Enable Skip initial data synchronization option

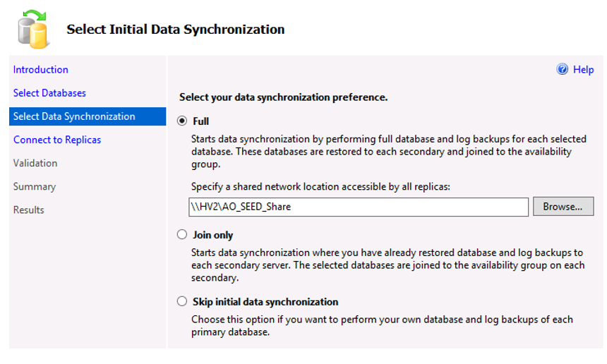pos(182,301)
